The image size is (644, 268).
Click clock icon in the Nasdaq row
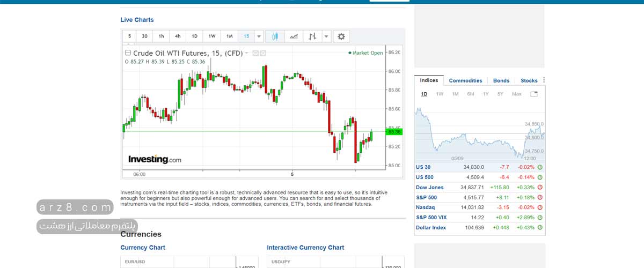click(540, 207)
